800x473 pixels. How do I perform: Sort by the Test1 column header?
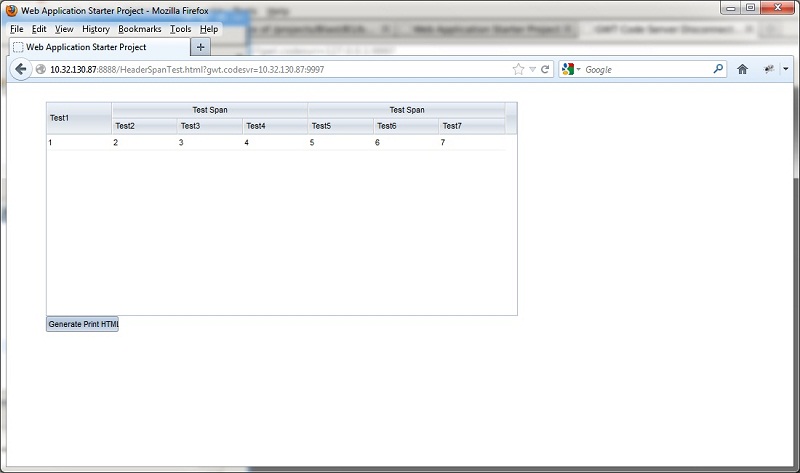pyautogui.click(x=78, y=118)
